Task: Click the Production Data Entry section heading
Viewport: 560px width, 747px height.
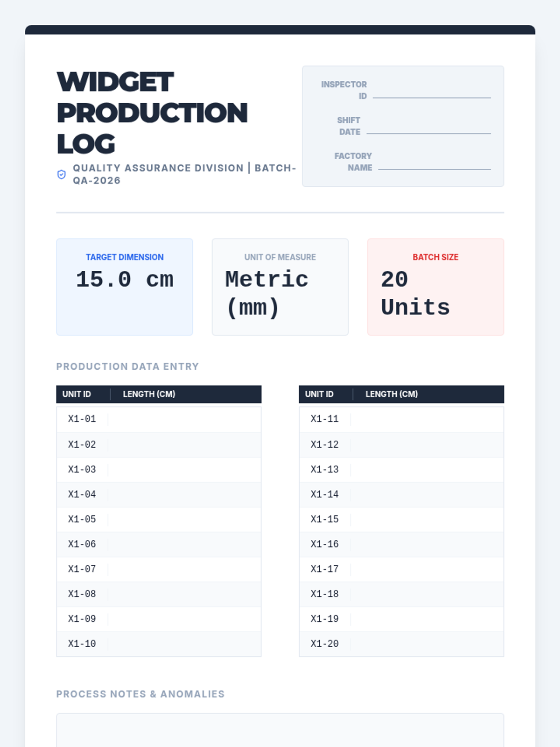Action: click(127, 366)
